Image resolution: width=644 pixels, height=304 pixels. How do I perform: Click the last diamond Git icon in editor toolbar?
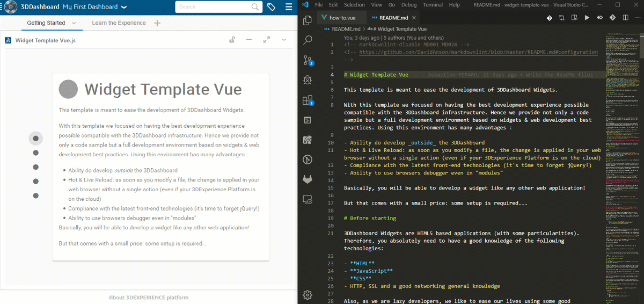coord(612,18)
